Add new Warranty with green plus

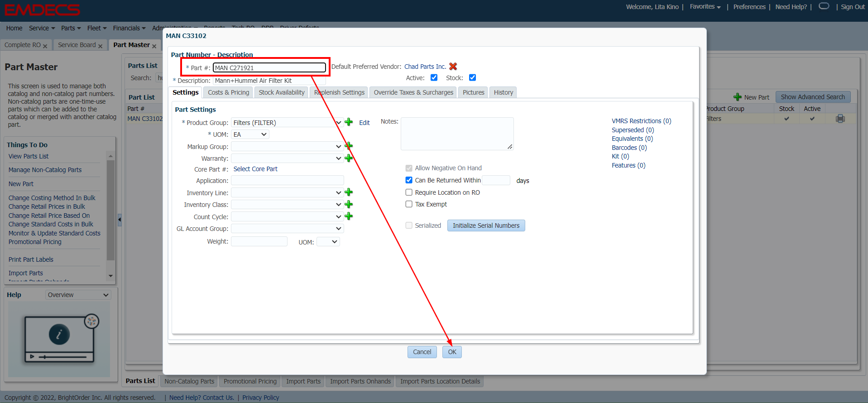pyautogui.click(x=349, y=158)
